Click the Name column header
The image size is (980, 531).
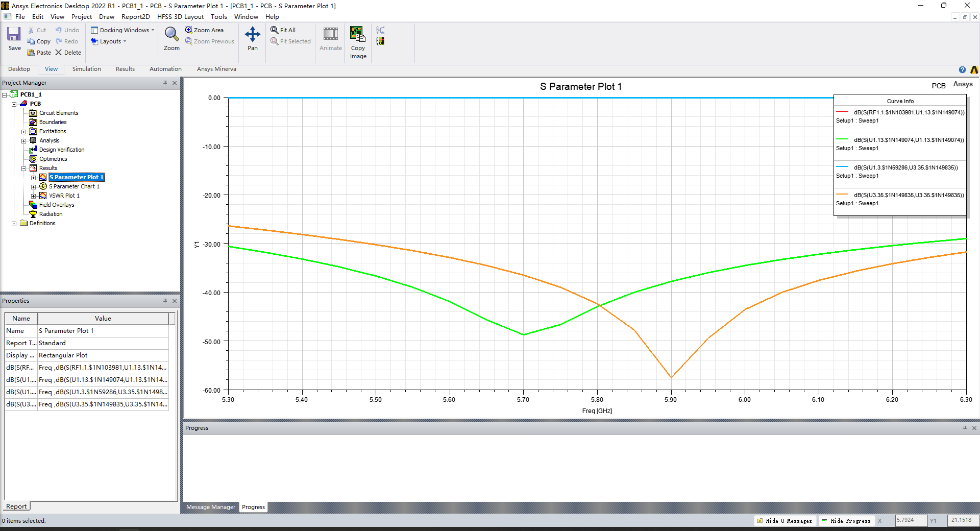tap(21, 319)
